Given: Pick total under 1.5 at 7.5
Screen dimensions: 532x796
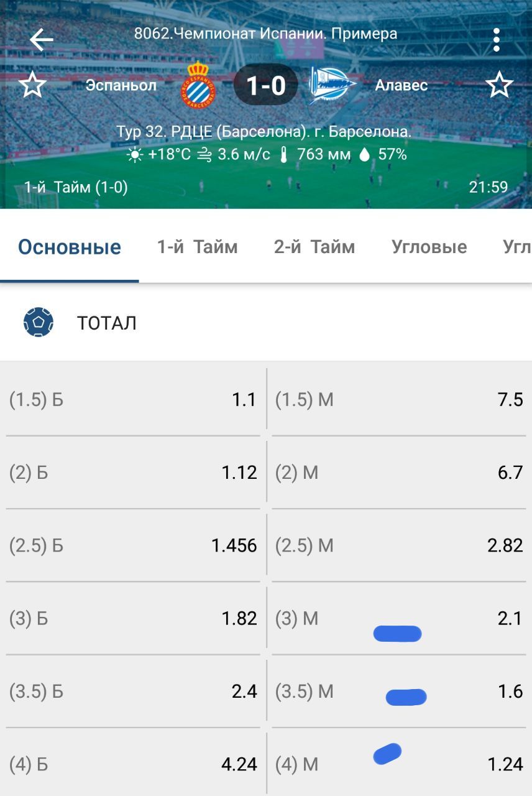Looking at the screenshot, I should coord(399,399).
